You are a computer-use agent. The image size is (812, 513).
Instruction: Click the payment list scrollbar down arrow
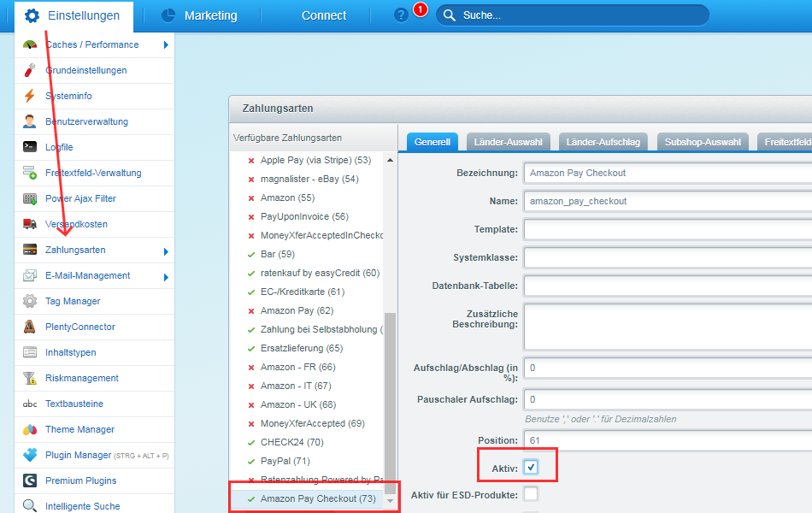coord(391,501)
